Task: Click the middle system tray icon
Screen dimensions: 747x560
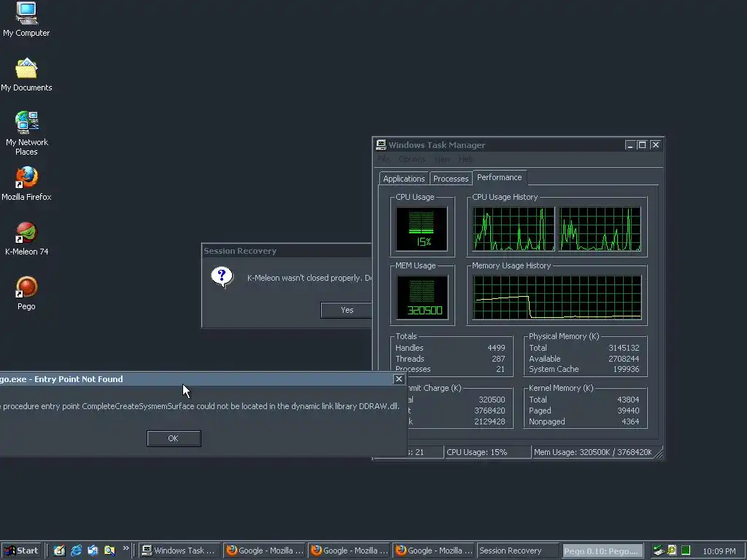Action: click(x=672, y=551)
